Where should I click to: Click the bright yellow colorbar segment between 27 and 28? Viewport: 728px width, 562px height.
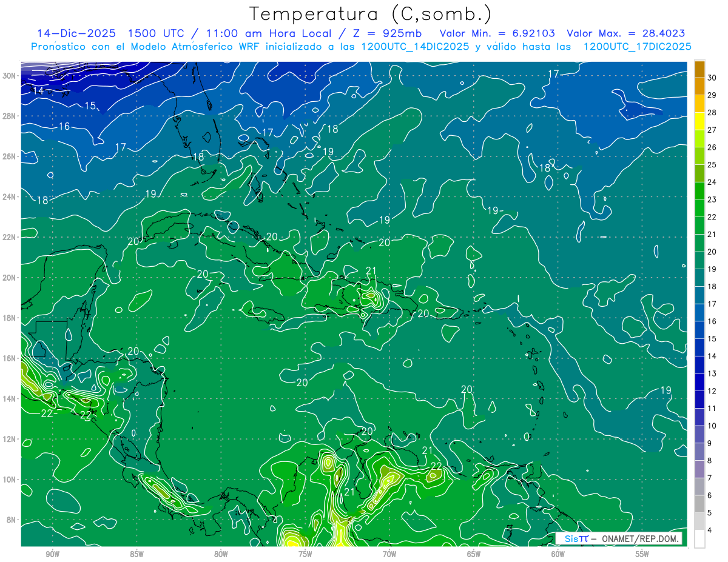[699, 121]
